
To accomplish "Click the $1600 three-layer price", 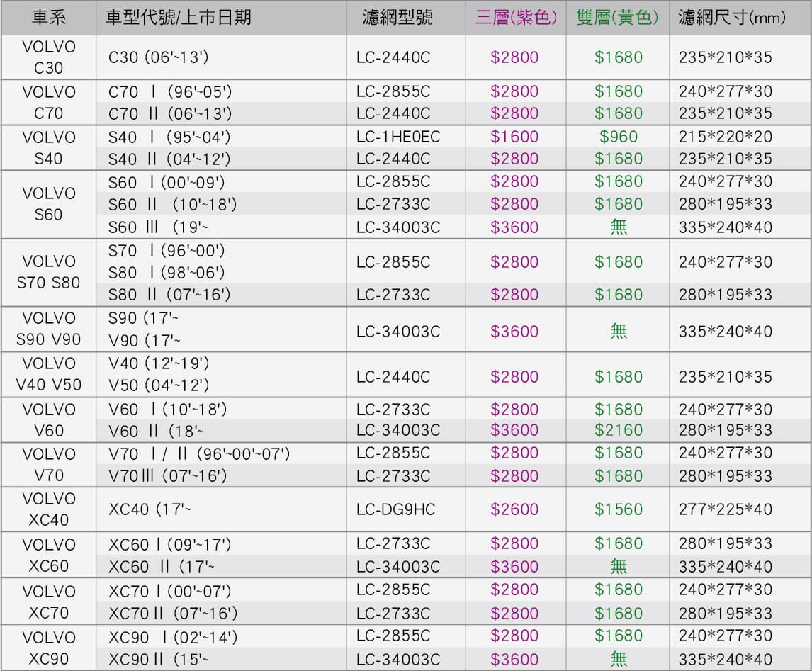I will coord(514,137).
